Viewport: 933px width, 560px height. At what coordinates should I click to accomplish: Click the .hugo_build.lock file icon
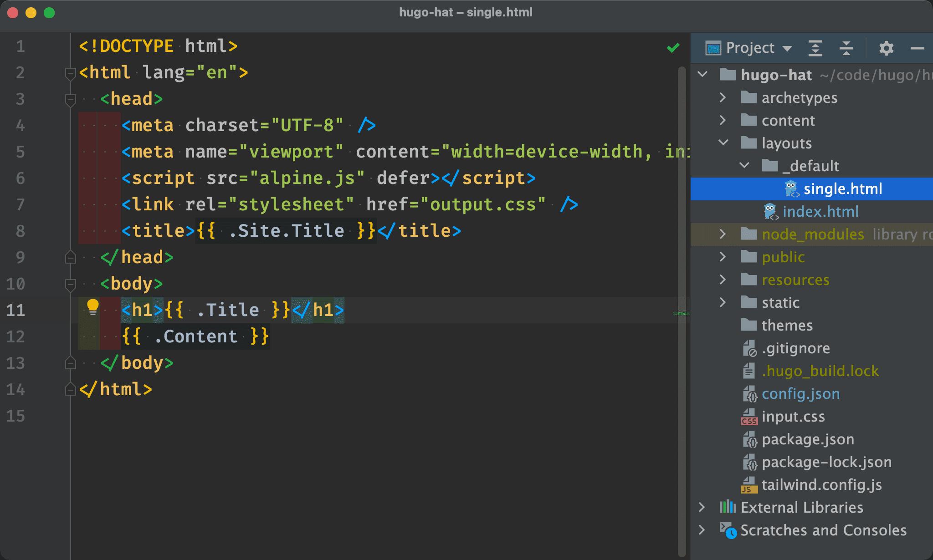(748, 371)
